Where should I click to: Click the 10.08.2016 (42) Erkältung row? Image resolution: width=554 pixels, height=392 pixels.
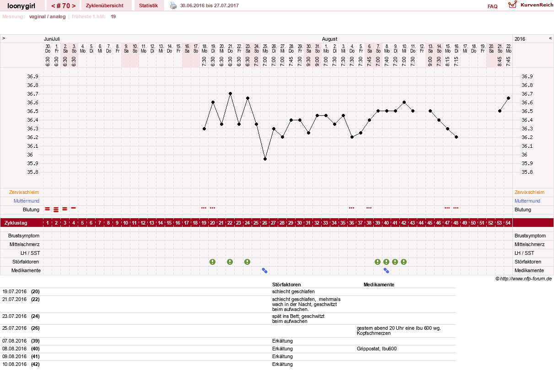coord(228,364)
